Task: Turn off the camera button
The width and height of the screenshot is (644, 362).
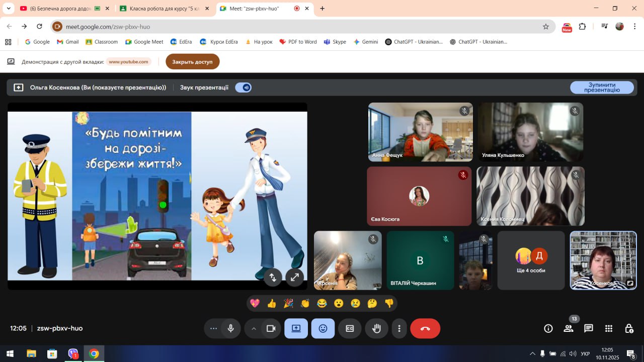Action: tap(271, 328)
